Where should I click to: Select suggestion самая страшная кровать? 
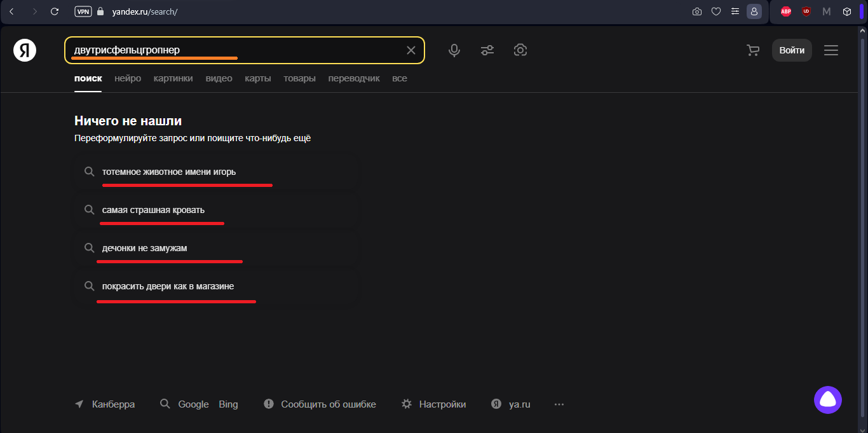pyautogui.click(x=153, y=210)
